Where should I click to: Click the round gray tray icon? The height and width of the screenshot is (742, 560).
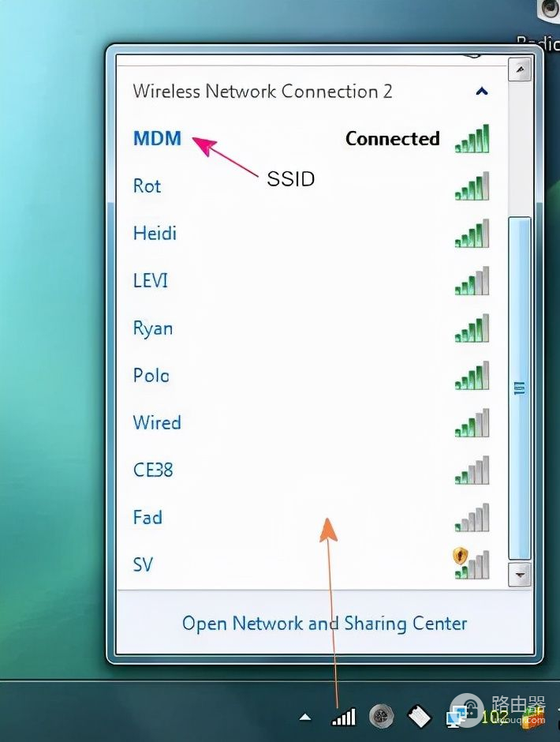pyautogui.click(x=381, y=716)
